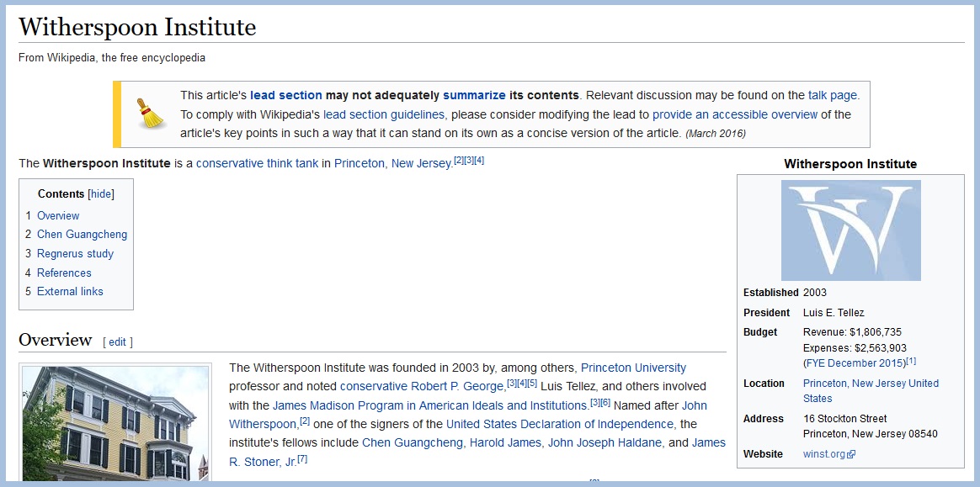
Task: Click the external link icon beside winst.org
Action: (850, 454)
